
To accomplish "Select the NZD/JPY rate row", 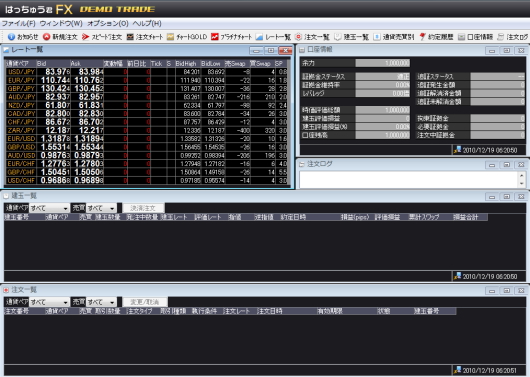I will tap(146, 105).
